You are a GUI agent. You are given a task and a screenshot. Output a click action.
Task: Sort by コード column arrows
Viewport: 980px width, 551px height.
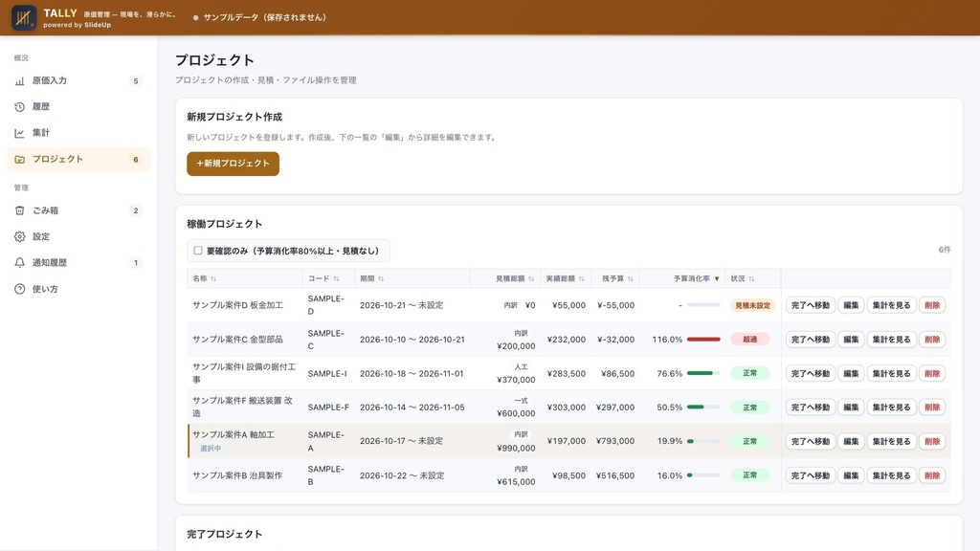point(336,278)
